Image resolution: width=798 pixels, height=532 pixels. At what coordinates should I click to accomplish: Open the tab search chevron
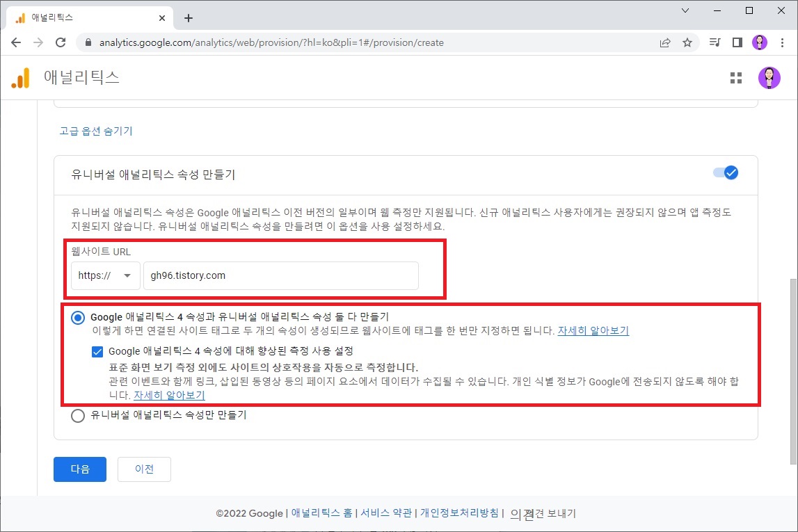pyautogui.click(x=685, y=10)
